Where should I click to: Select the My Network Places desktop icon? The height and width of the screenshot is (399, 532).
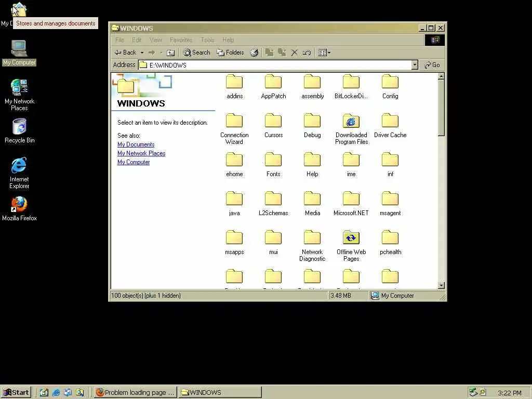pyautogui.click(x=19, y=95)
